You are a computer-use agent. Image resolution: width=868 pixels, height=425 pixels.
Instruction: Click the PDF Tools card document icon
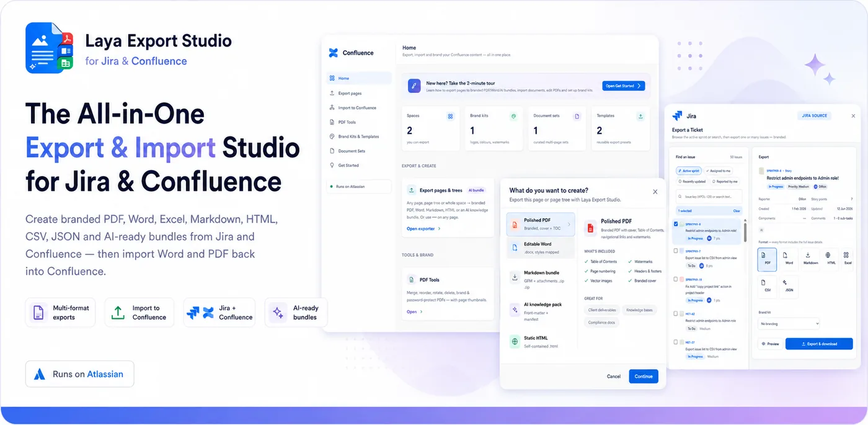pos(412,280)
